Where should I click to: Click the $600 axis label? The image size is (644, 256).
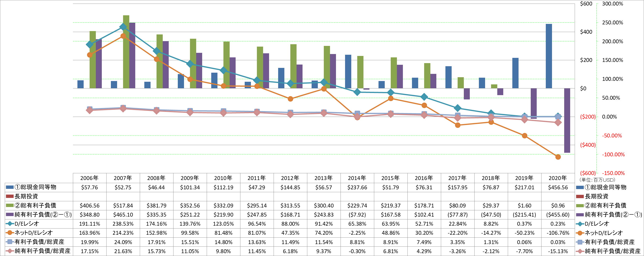(586, 4)
